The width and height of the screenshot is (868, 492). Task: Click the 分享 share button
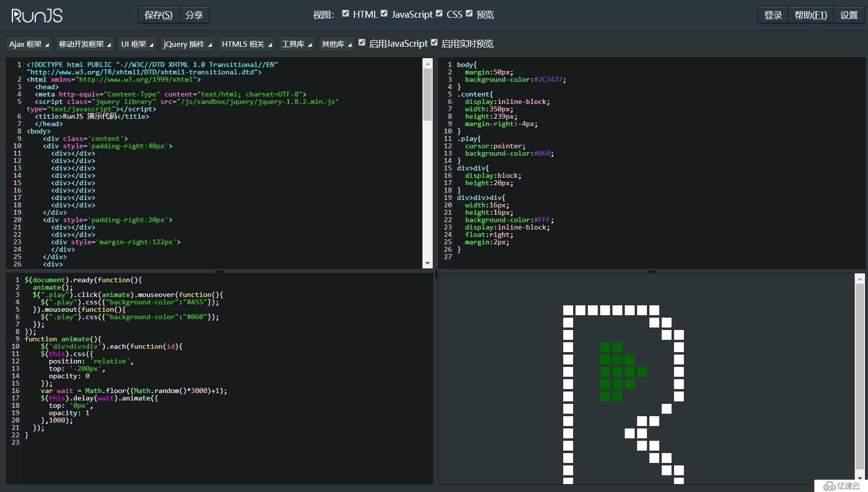(x=194, y=15)
